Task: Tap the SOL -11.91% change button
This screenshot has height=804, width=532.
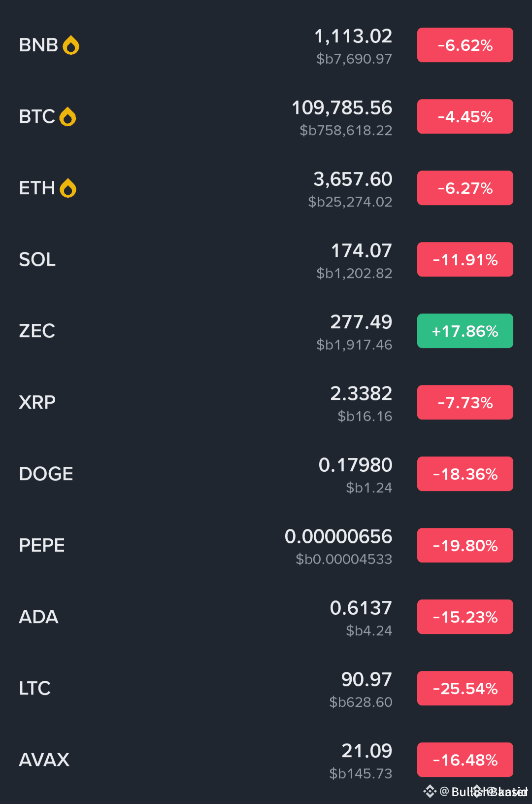Action: [x=465, y=260]
